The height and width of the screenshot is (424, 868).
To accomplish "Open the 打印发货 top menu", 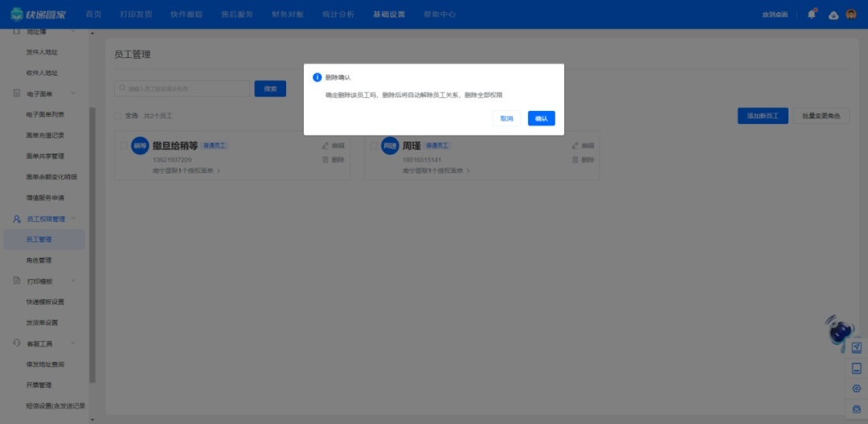I will click(x=136, y=14).
